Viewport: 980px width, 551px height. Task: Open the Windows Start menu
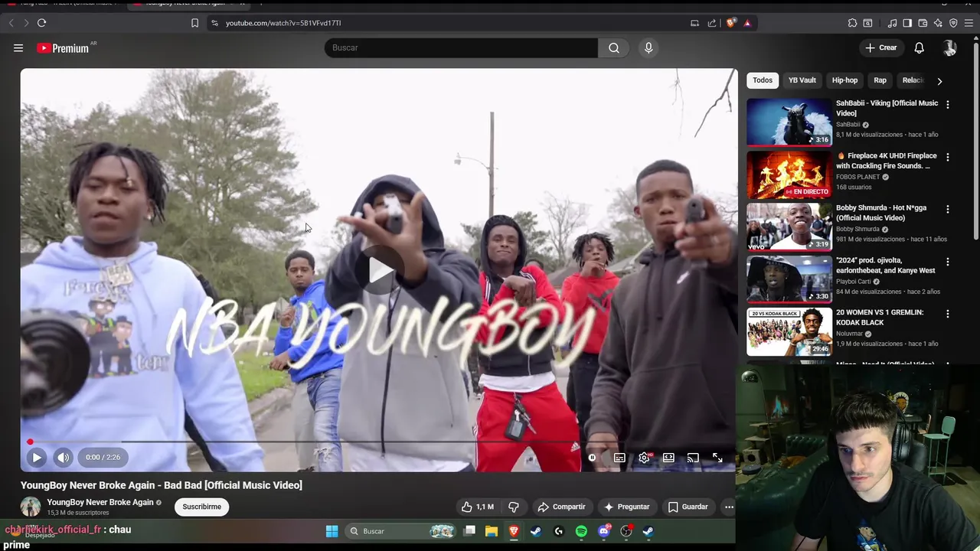pyautogui.click(x=332, y=531)
